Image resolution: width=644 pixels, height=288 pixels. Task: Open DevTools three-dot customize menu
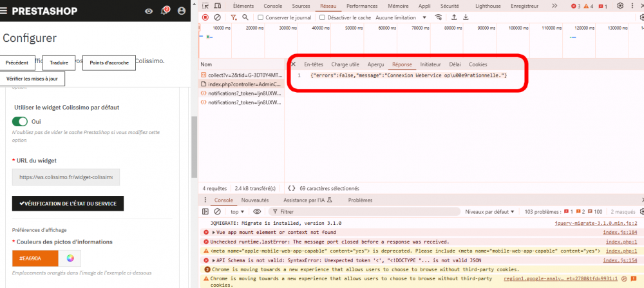coord(633,6)
